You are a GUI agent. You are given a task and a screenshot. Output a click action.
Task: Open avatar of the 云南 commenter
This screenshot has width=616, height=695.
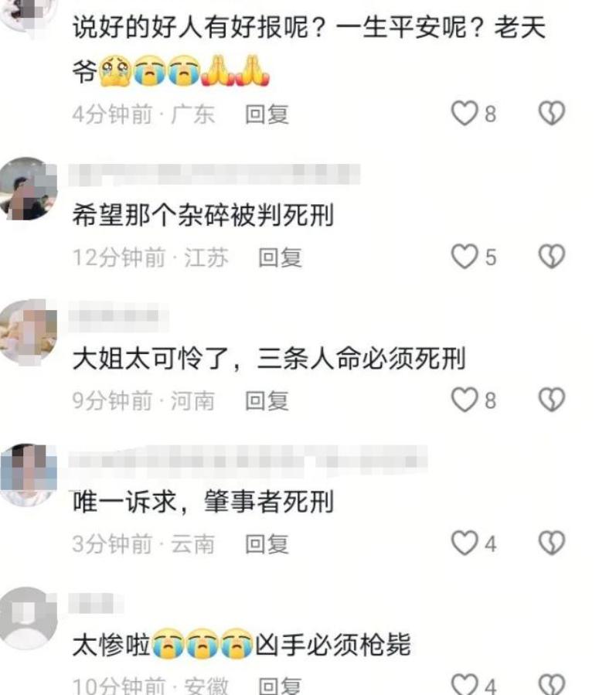coord(28,475)
